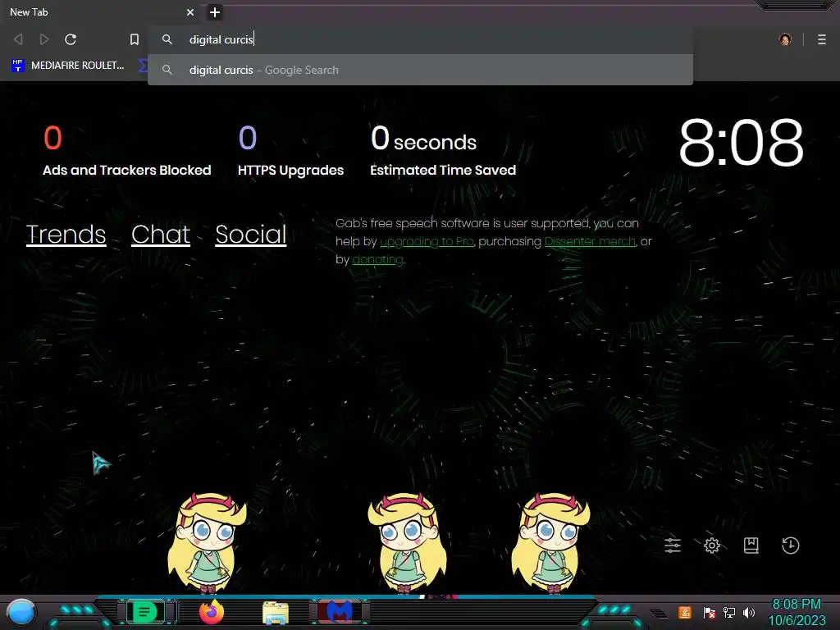This screenshot has height=630, width=840.
Task: Open Action Center flag tray icon
Action: tap(709, 612)
